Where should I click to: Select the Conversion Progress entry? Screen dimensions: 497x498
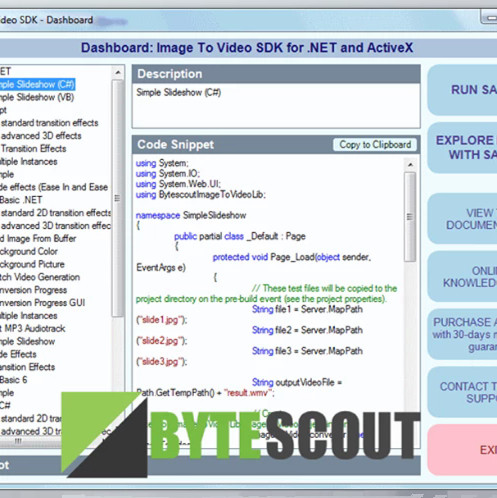click(x=34, y=290)
